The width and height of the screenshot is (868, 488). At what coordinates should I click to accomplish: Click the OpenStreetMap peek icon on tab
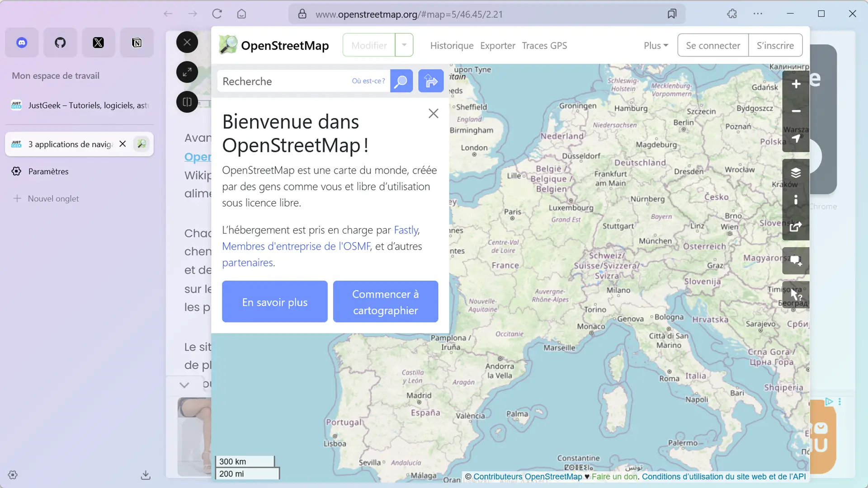point(142,144)
